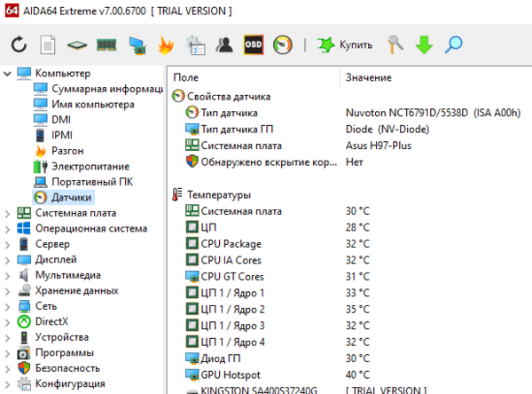Select Разгон in the tree
The height and width of the screenshot is (394, 532).
coord(67,151)
